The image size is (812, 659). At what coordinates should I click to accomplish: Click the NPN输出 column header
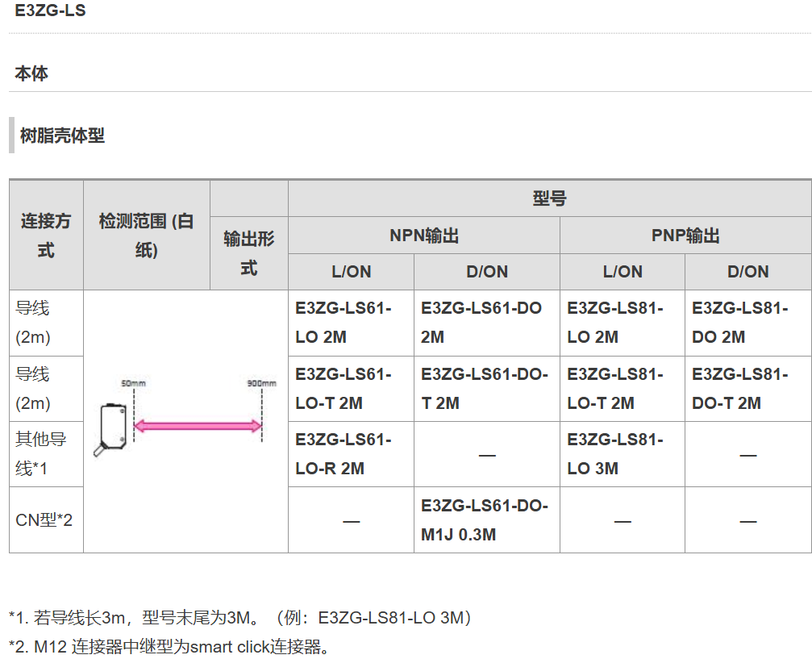click(424, 236)
